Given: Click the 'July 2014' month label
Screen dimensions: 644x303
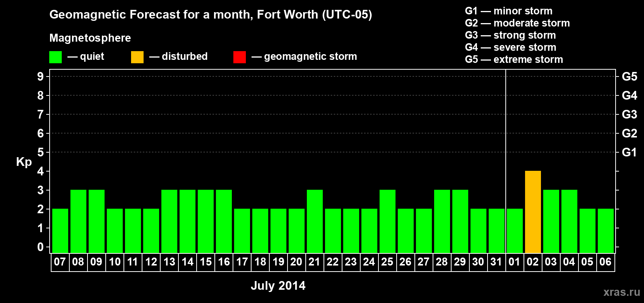Looking at the screenshot, I should coord(278,286).
